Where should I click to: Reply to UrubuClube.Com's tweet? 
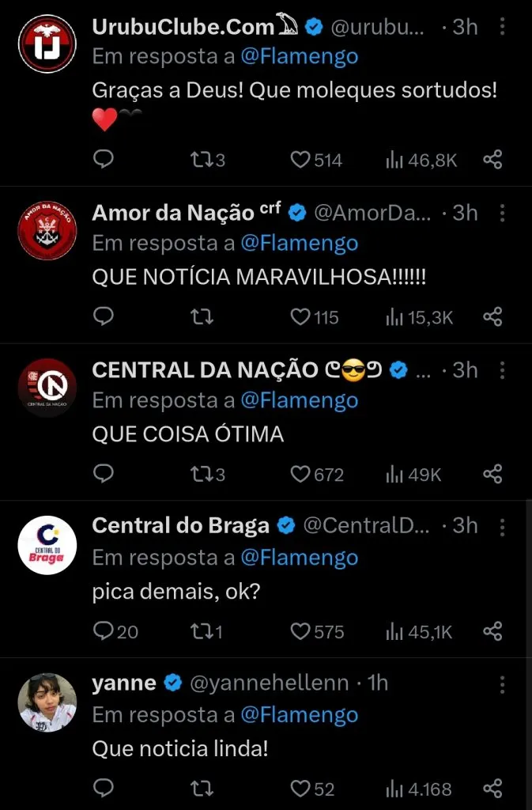104,160
